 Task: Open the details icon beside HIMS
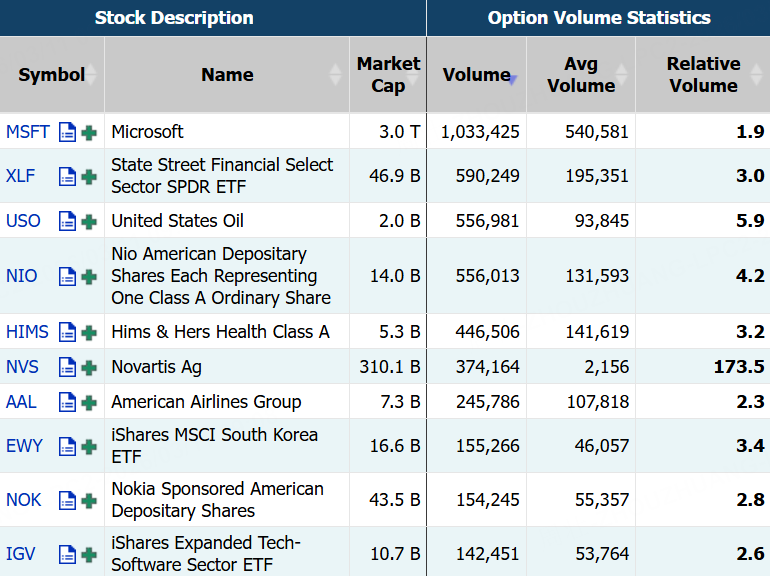pyautogui.click(x=67, y=332)
